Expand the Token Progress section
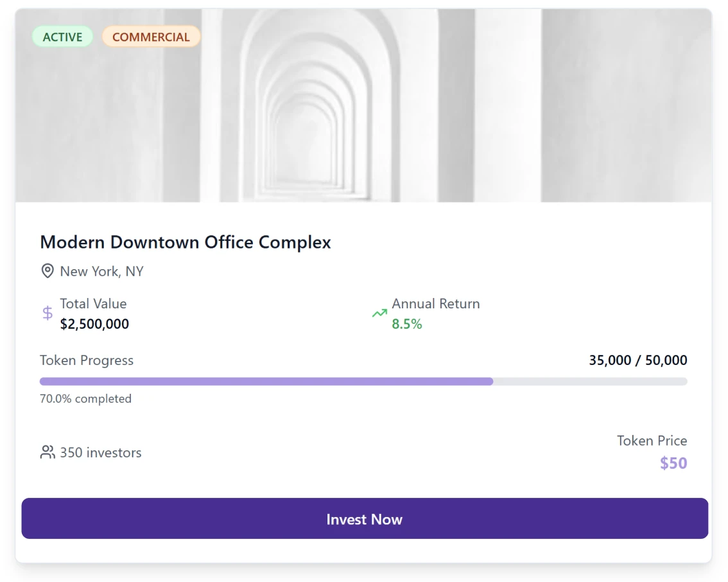728x582 pixels. click(x=87, y=360)
